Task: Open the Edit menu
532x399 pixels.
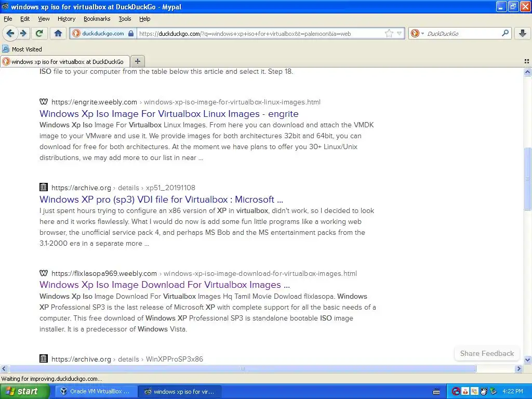Action: [x=25, y=19]
